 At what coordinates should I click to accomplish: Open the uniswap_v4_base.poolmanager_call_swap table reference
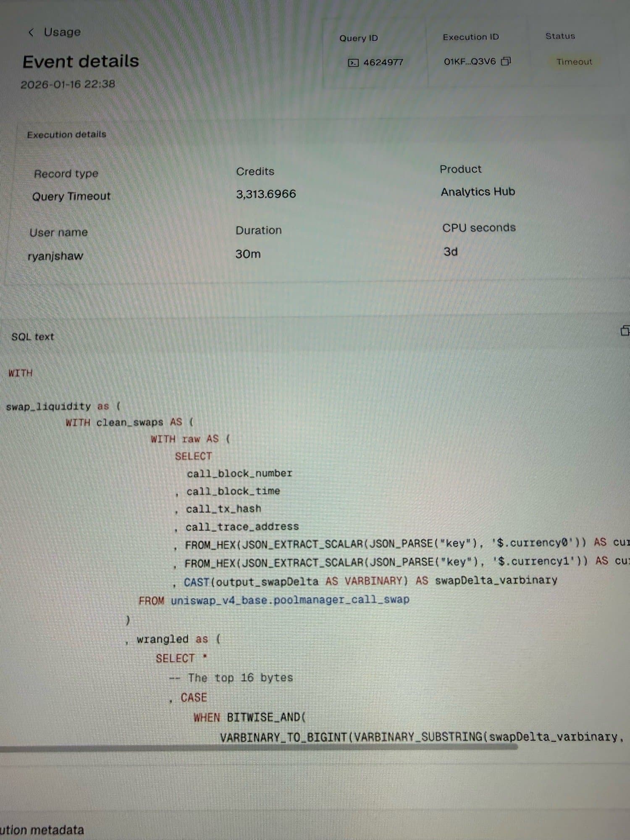point(290,600)
